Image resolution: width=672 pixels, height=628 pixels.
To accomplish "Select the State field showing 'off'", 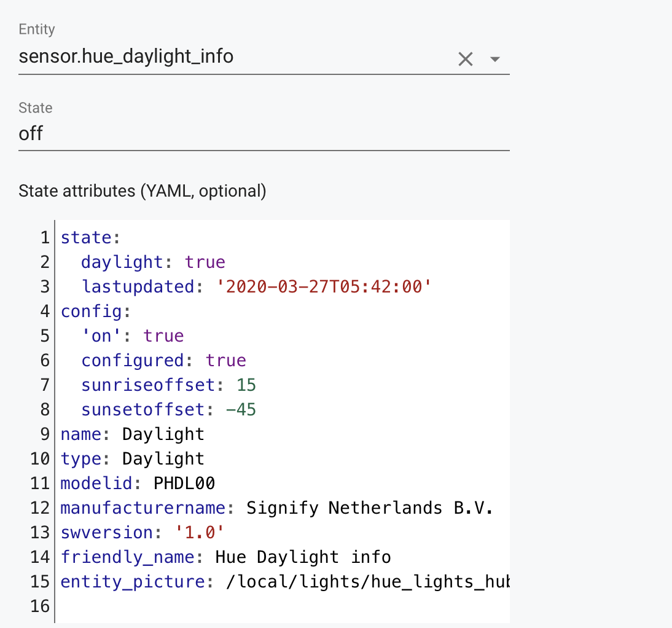I will tap(184, 133).
